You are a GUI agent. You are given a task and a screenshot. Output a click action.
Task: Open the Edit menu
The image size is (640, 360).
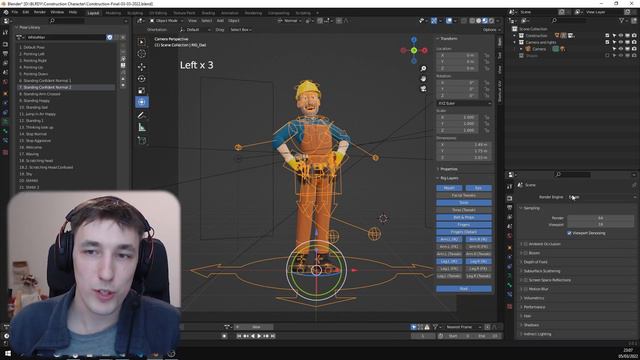(x=26, y=13)
